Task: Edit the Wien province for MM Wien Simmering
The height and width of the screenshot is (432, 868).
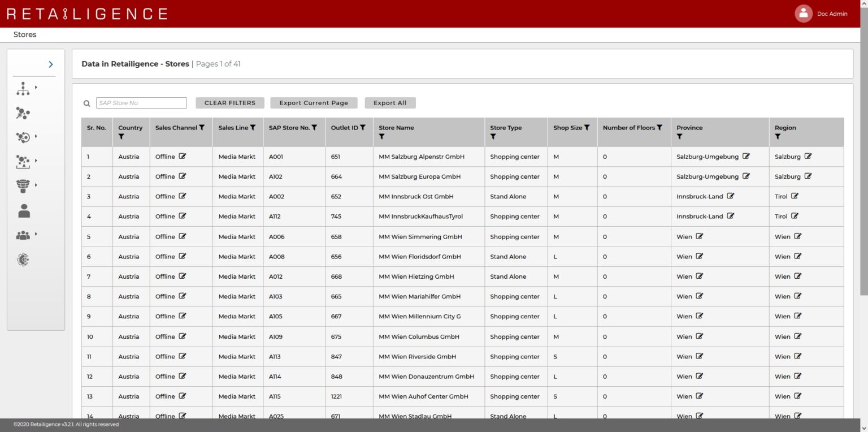Action: pyautogui.click(x=699, y=236)
